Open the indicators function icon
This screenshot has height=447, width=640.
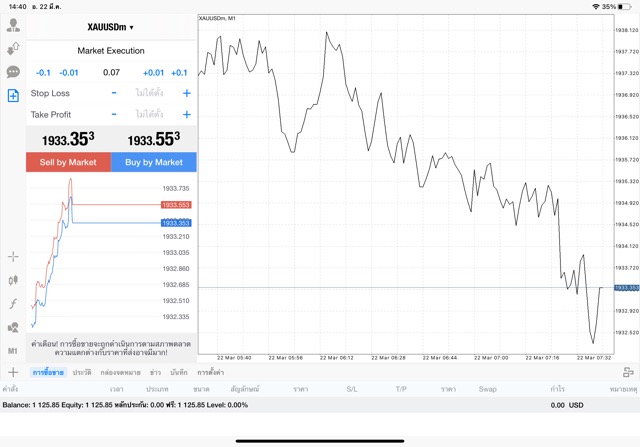(13, 303)
